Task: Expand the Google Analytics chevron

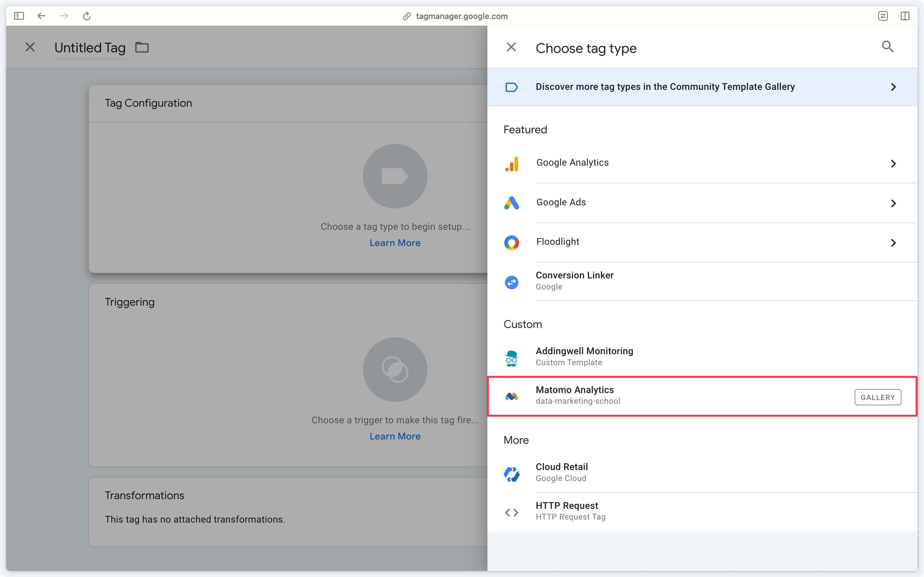Action: pos(893,164)
